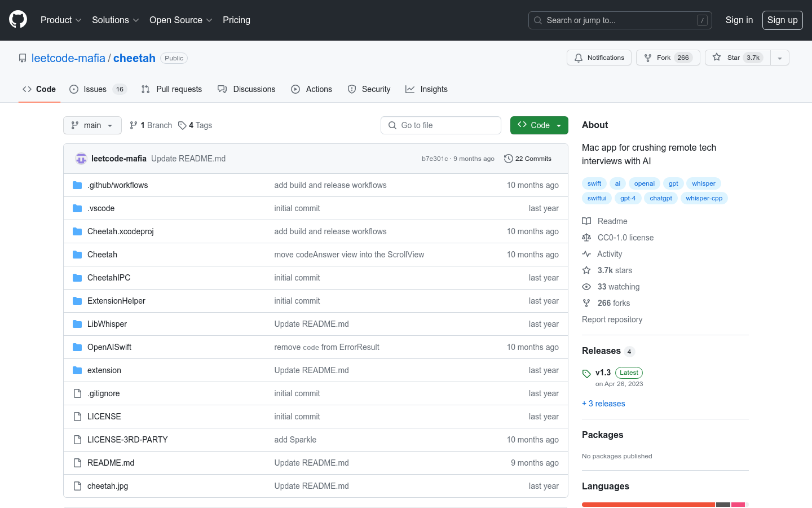Click the leetcode-mafia avatar in commit row
Viewport: 812px width, 508px height.
pos(81,159)
